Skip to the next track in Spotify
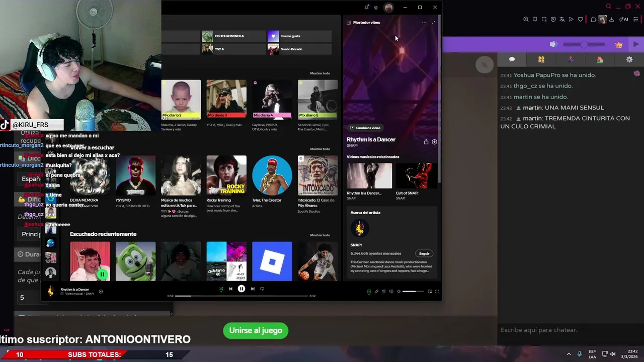The image size is (644, 362). click(x=253, y=289)
